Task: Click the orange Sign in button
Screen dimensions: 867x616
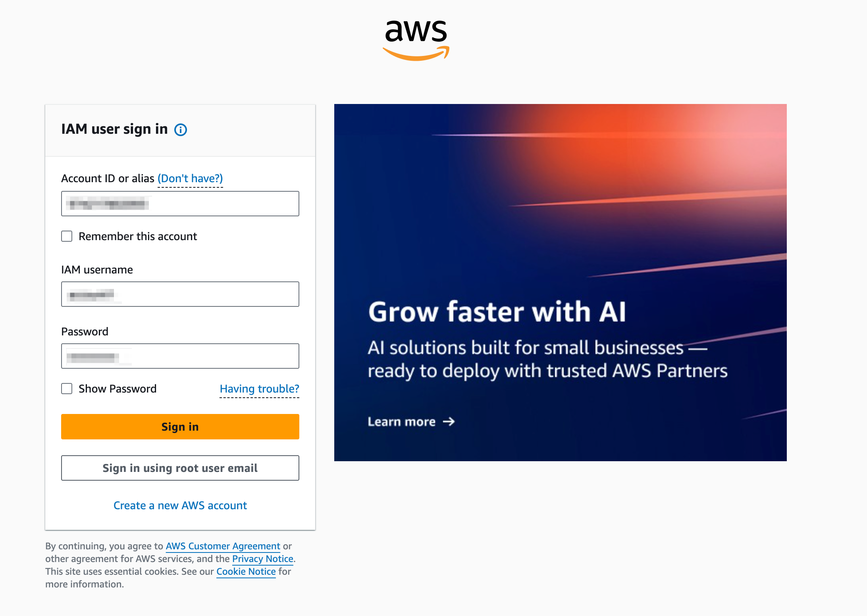Action: tap(180, 427)
